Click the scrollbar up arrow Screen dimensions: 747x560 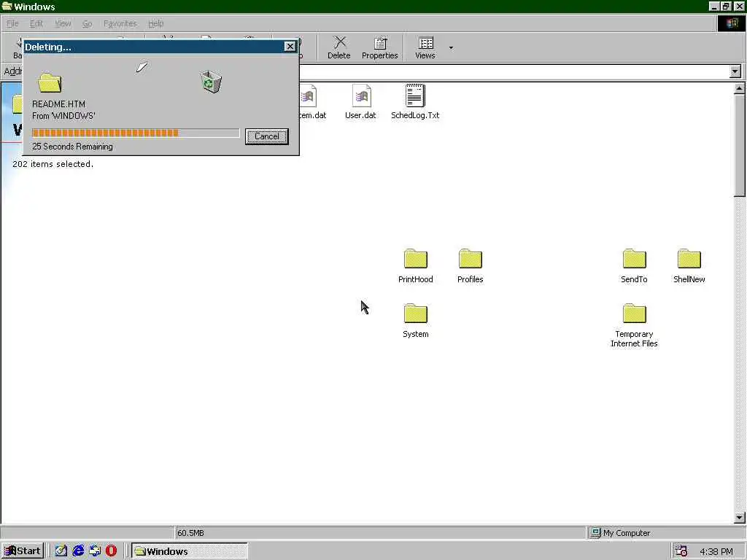click(740, 88)
